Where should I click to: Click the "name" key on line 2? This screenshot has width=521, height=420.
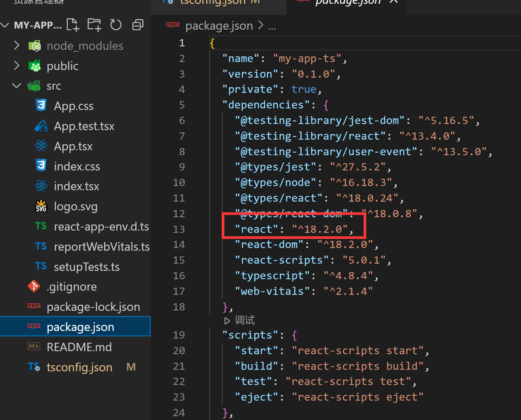point(241,59)
